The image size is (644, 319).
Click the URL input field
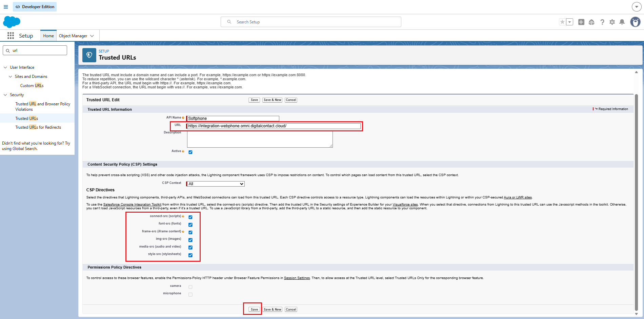coord(274,126)
